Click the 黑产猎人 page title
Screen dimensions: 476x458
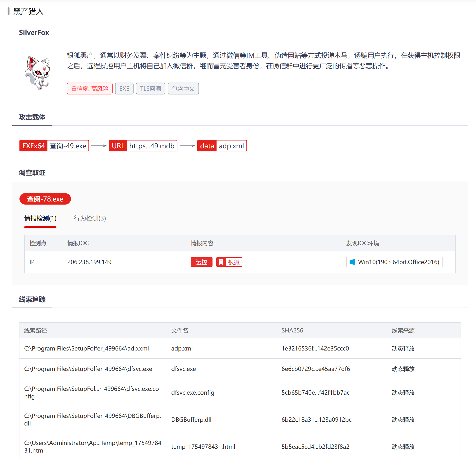(x=28, y=11)
